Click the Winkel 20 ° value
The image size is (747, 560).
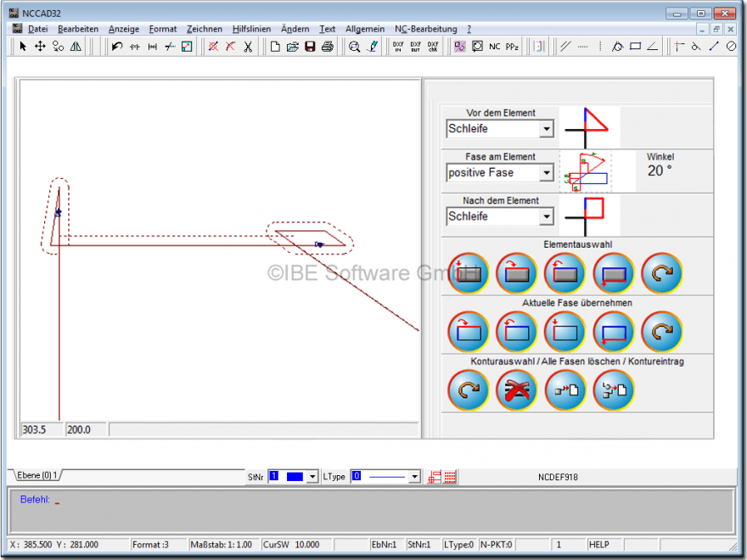[x=660, y=171]
